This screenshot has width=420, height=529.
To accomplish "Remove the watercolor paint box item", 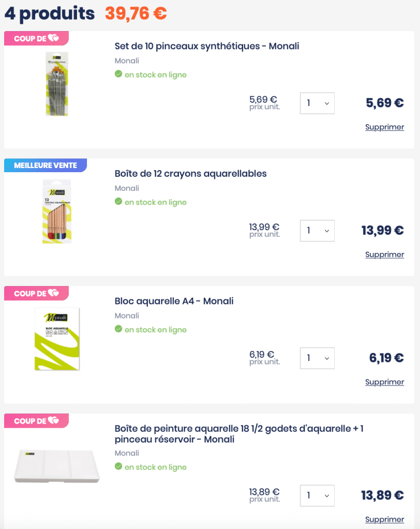I will [x=384, y=520].
